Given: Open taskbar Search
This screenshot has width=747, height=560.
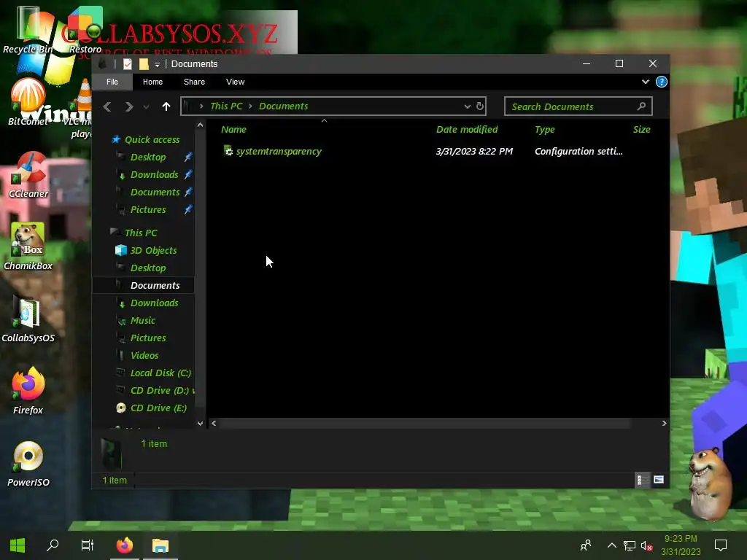Looking at the screenshot, I should pyautogui.click(x=53, y=545).
